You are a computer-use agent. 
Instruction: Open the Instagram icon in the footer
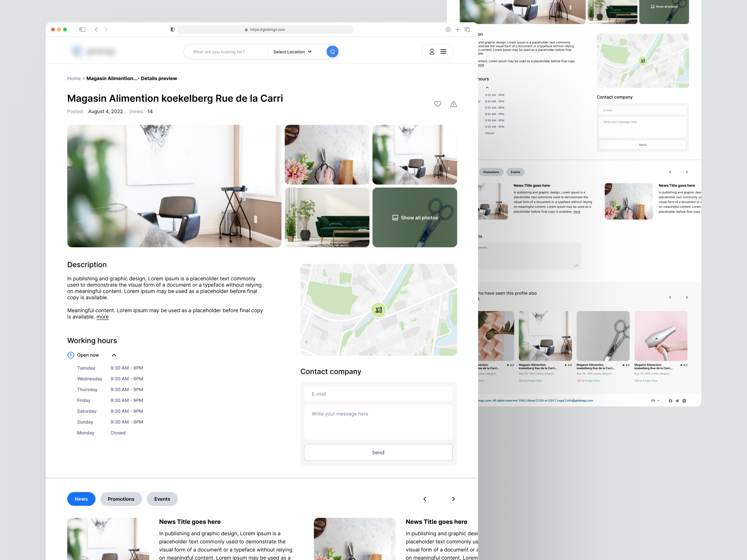pyautogui.click(x=684, y=401)
